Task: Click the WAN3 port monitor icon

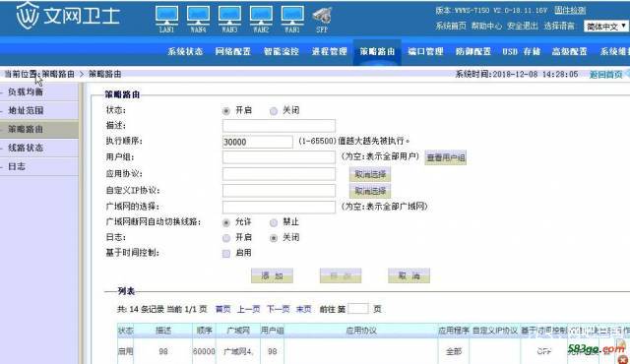Action: (x=229, y=16)
